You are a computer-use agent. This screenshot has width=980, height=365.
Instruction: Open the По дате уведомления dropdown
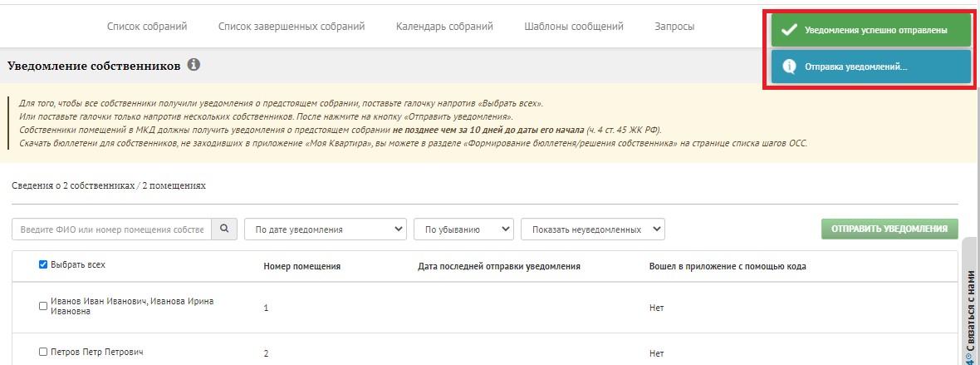pos(326,229)
